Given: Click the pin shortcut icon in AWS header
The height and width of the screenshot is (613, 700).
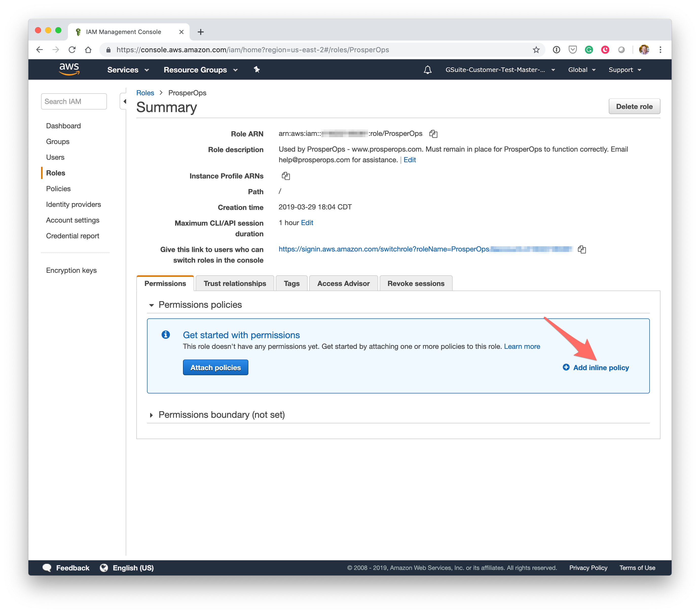Looking at the screenshot, I should pos(257,69).
